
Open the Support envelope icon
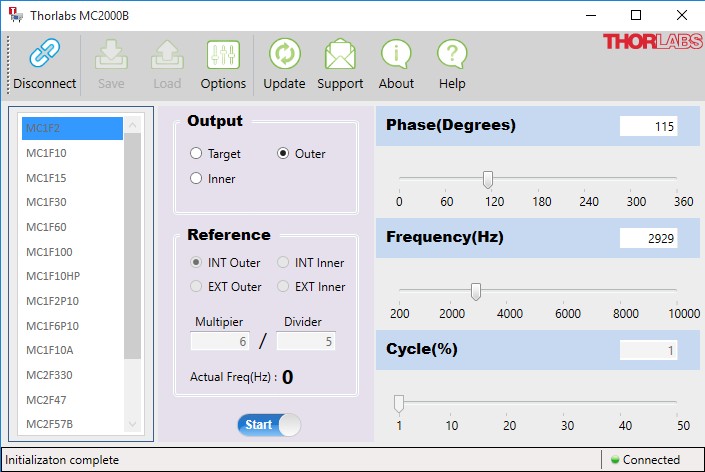coord(340,54)
